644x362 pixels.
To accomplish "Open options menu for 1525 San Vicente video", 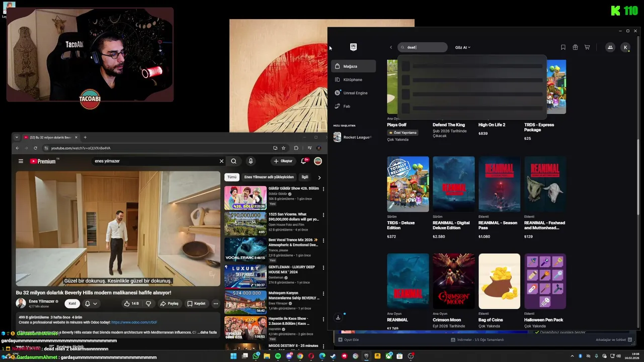I will (324, 215).
